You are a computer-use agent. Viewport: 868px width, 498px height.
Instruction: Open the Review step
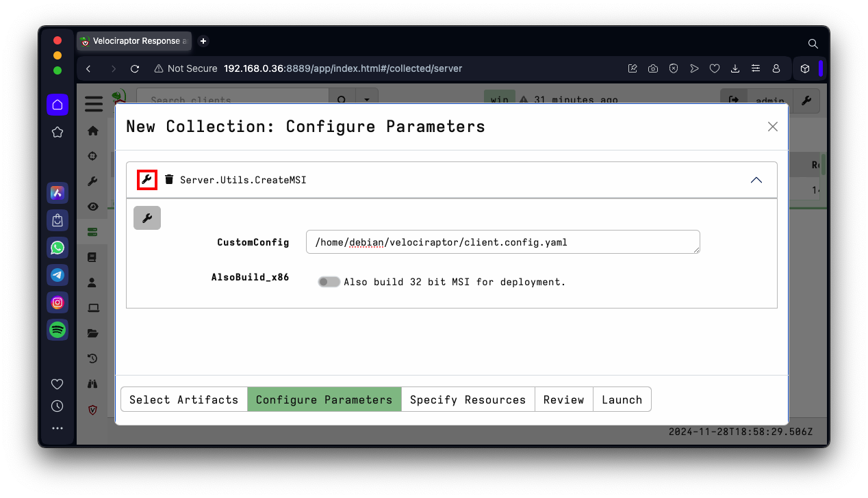coord(563,399)
